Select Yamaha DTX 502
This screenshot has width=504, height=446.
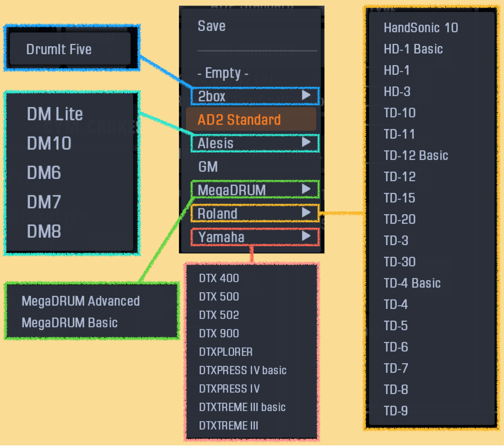tap(219, 315)
